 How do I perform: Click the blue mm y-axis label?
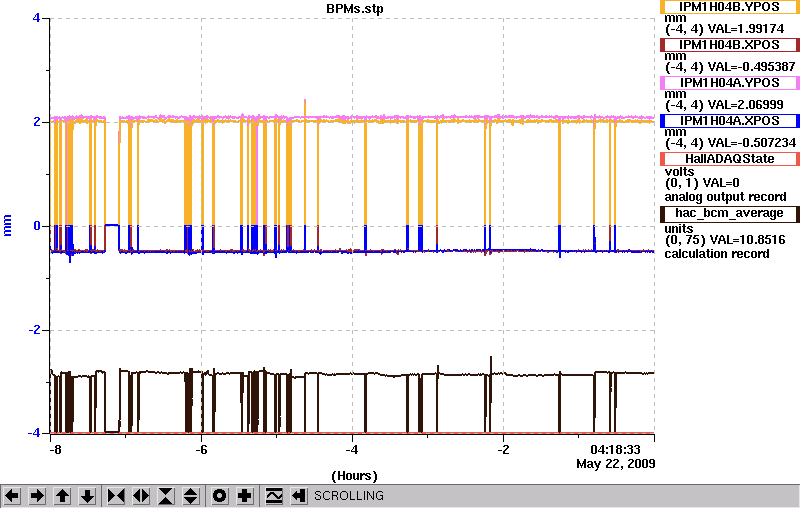[x=7, y=226]
